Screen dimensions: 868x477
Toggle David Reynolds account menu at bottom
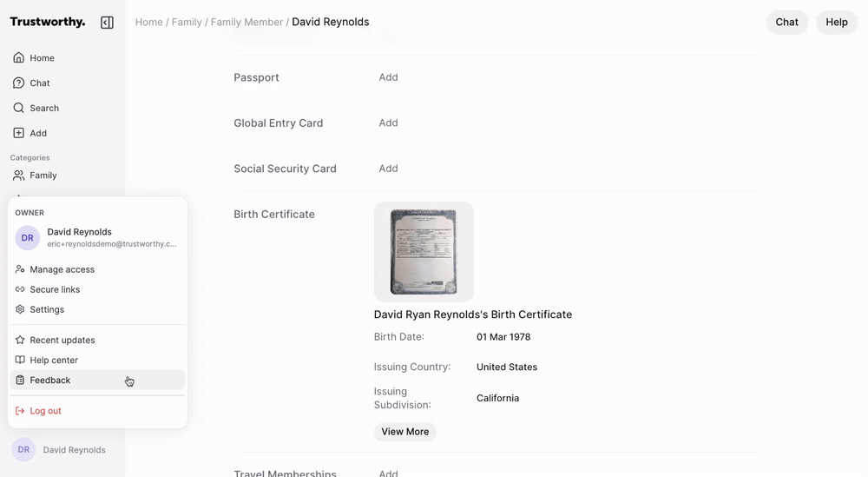pyautogui.click(x=59, y=450)
